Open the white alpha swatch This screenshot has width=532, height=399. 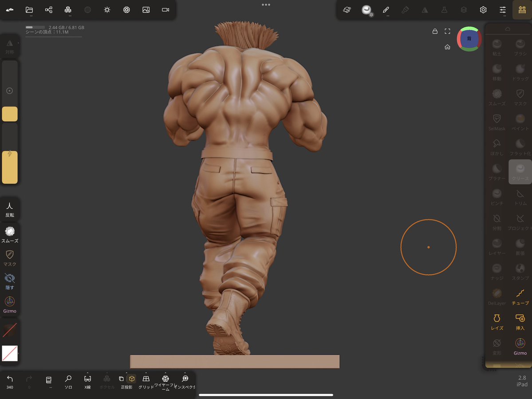10,353
